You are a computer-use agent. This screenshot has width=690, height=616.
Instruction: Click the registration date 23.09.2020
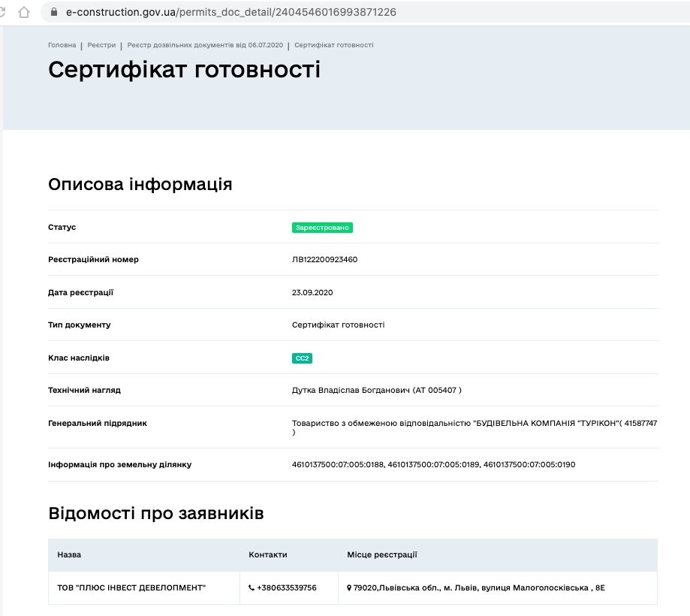[312, 292]
